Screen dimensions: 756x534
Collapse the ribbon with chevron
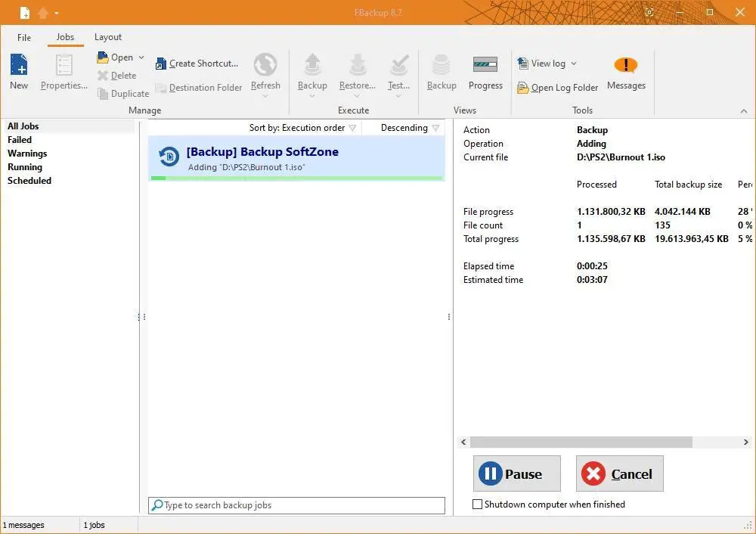coord(743,111)
